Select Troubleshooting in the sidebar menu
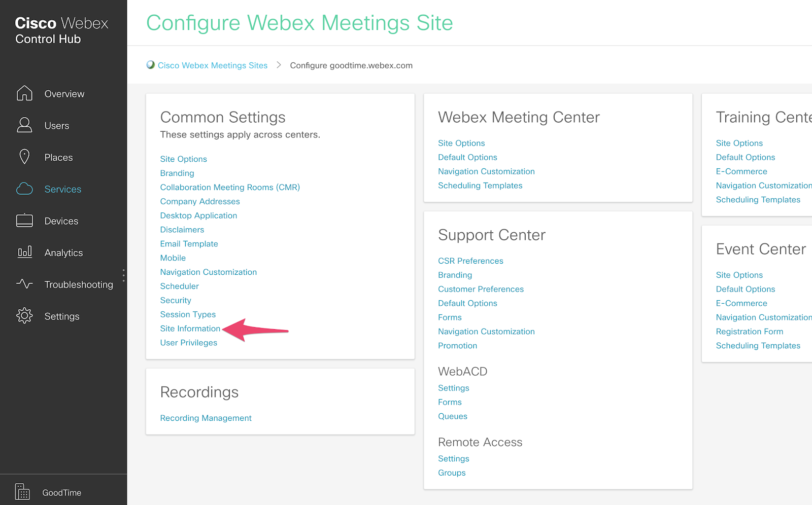Image resolution: width=812 pixels, height=505 pixels. tap(79, 284)
